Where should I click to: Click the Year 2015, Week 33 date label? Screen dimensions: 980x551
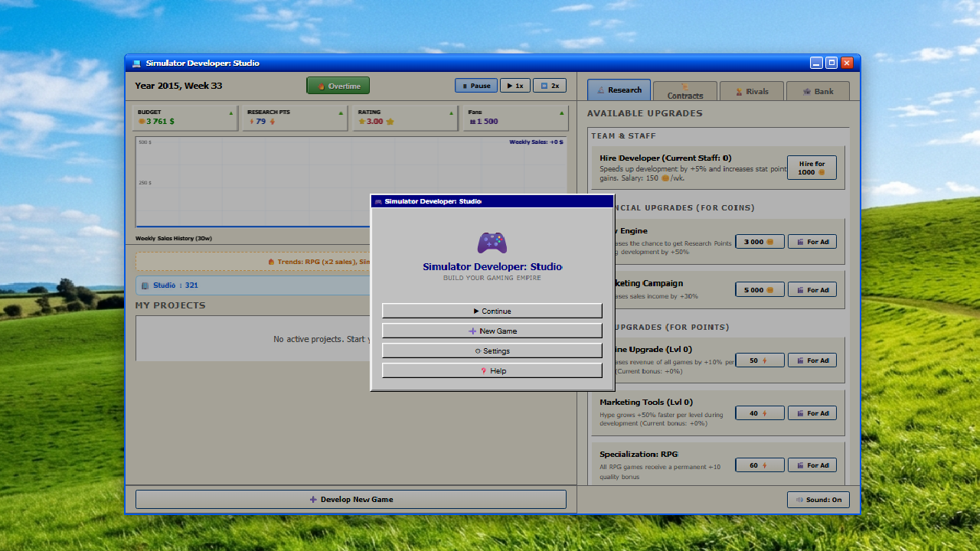pyautogui.click(x=178, y=86)
